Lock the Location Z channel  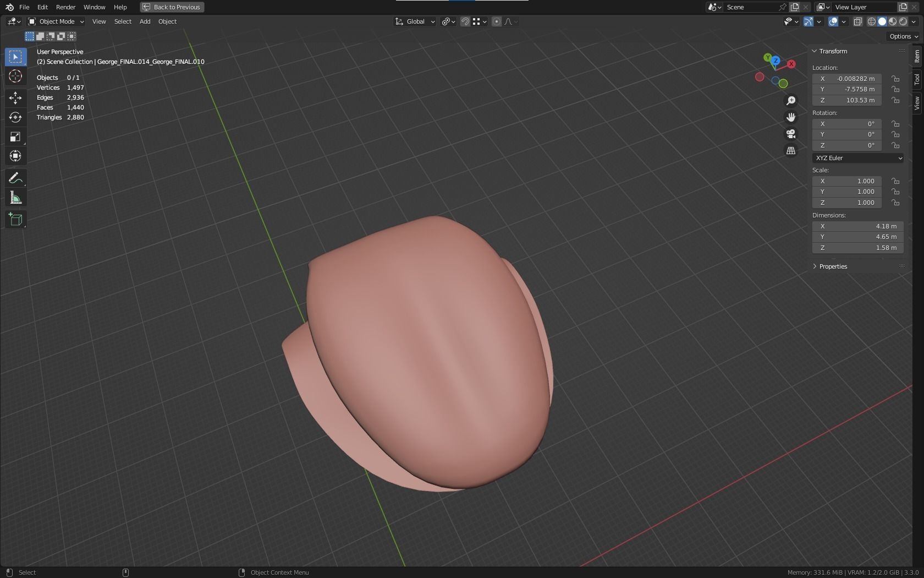tap(895, 100)
